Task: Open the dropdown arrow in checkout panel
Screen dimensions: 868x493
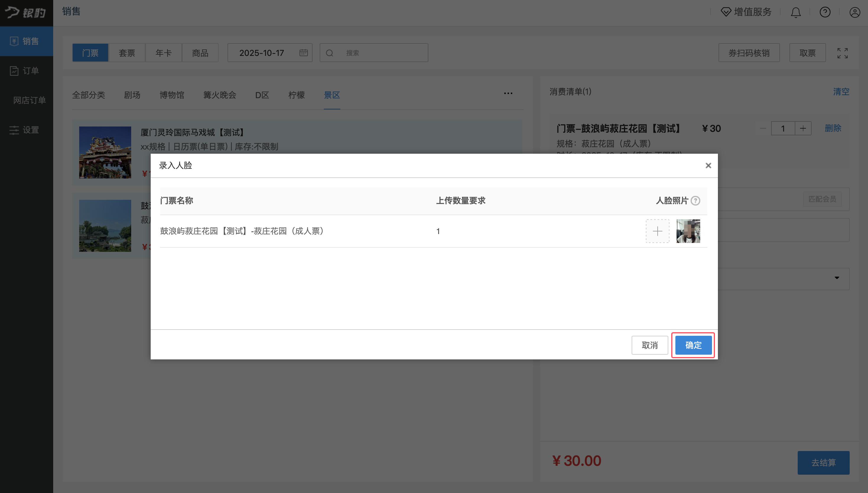Action: 836,278
